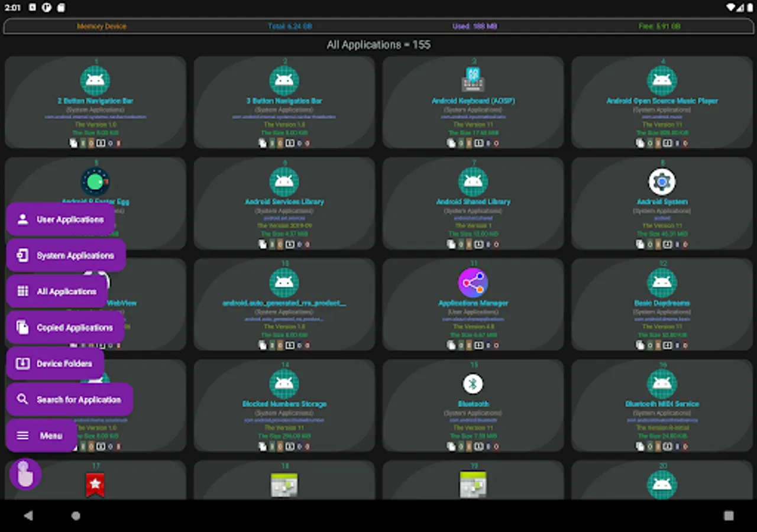Select the Android Keyboard (AOSP) keyboard icon
This screenshot has width=757, height=532.
coord(473,79)
